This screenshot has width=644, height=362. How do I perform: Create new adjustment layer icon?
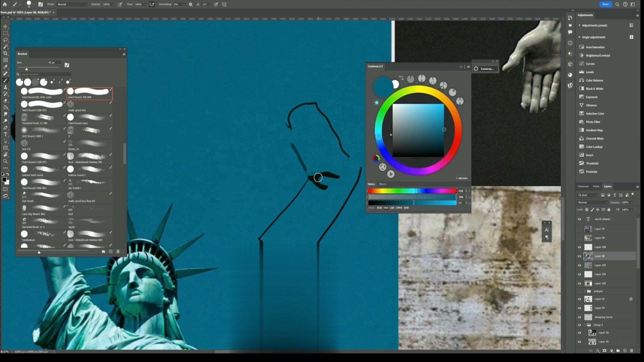click(x=611, y=351)
